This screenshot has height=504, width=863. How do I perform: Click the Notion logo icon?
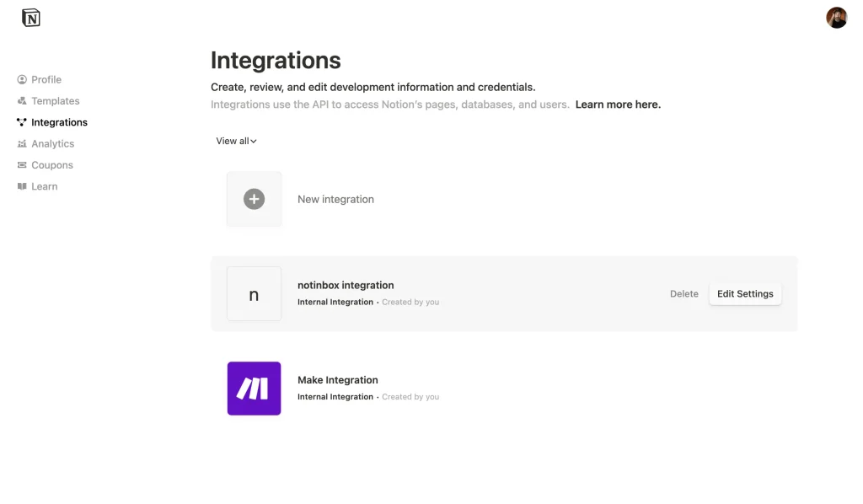(31, 18)
